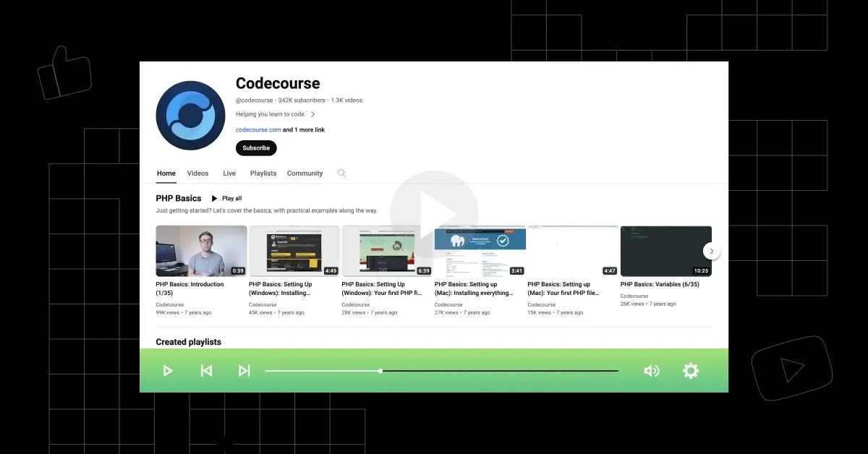Open the PHP Basics Introduction video thumbnail
The height and width of the screenshot is (454, 868).
(201, 251)
